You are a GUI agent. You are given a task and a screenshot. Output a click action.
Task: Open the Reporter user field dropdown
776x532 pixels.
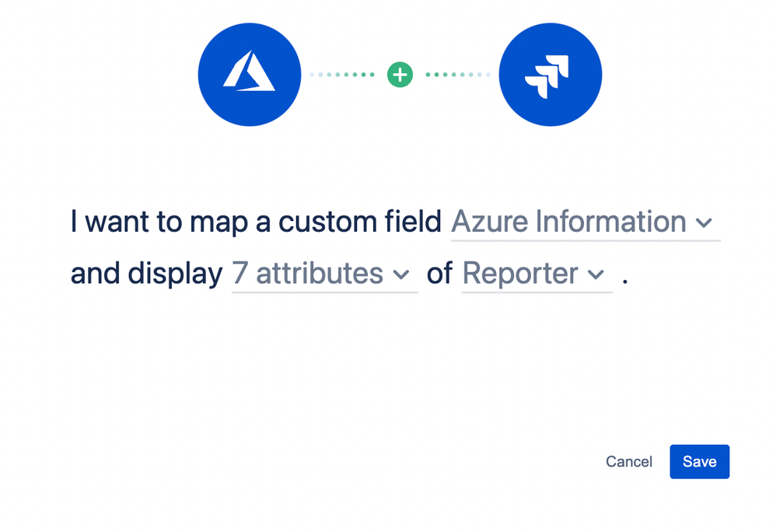[x=537, y=274]
